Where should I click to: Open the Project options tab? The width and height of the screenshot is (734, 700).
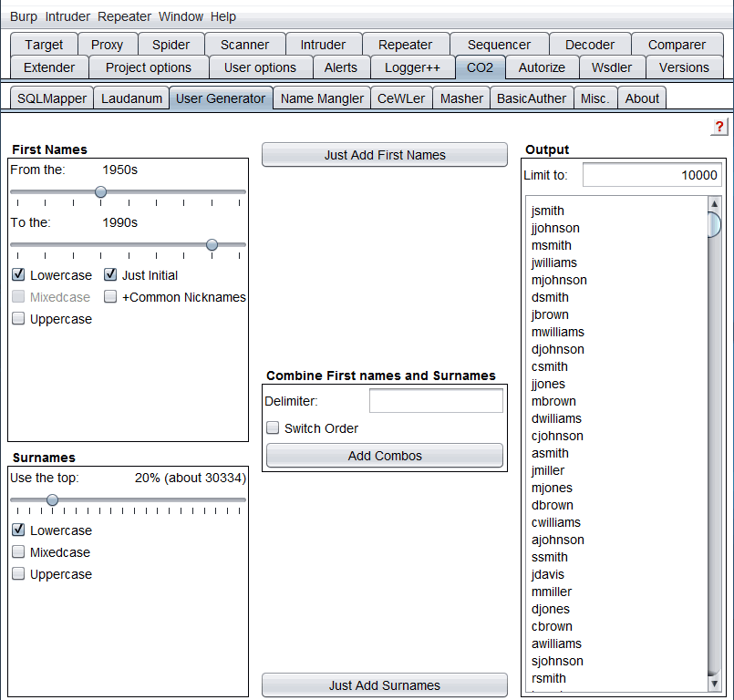[x=149, y=67]
